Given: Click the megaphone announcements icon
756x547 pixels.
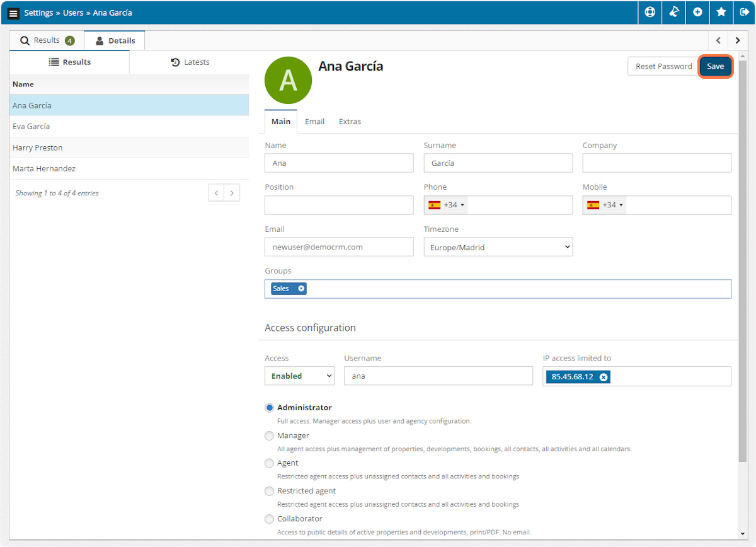Looking at the screenshot, I should tap(673, 13).
